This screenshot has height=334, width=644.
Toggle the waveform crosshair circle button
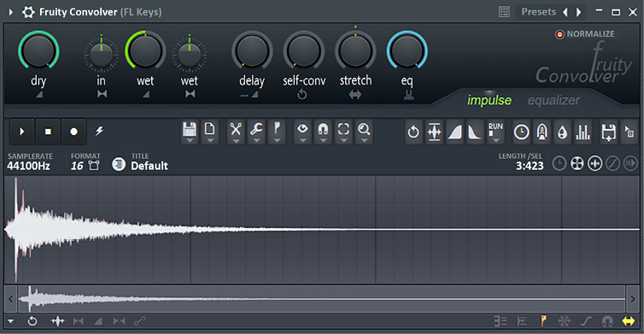point(594,163)
